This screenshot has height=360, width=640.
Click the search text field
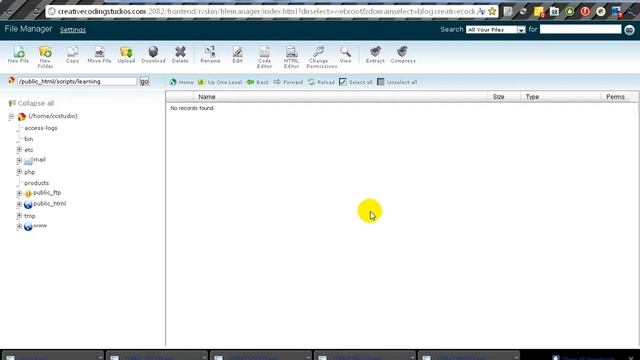[x=580, y=29]
